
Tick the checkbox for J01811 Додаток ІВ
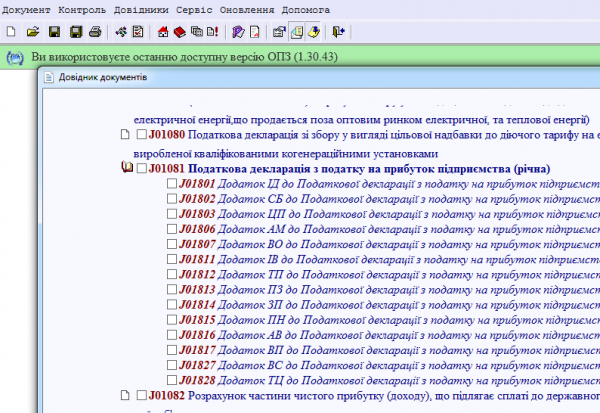(x=172, y=259)
